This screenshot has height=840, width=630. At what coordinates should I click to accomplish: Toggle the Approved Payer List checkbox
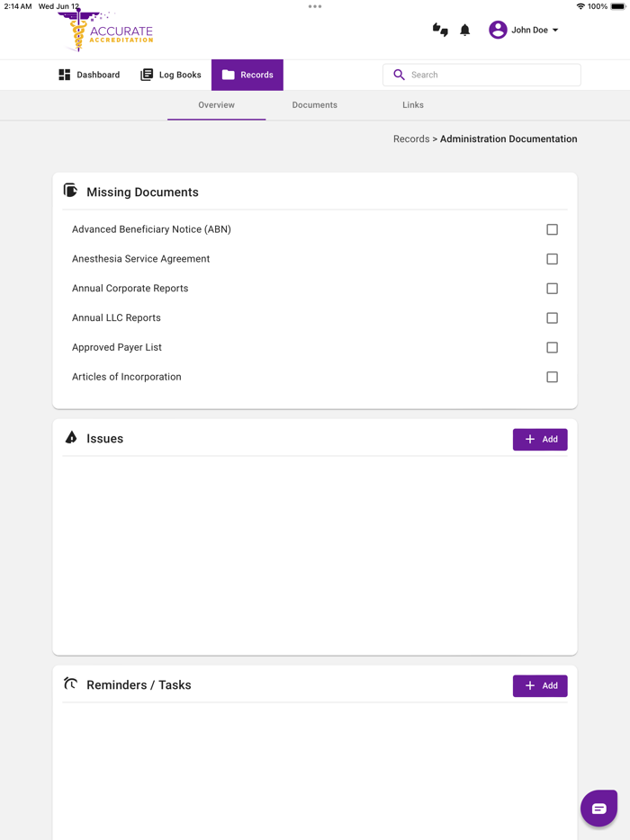pos(552,347)
